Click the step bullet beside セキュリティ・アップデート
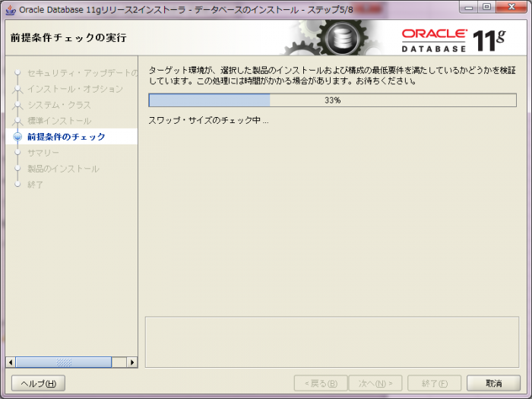The height and width of the screenshot is (399, 532). point(17,73)
